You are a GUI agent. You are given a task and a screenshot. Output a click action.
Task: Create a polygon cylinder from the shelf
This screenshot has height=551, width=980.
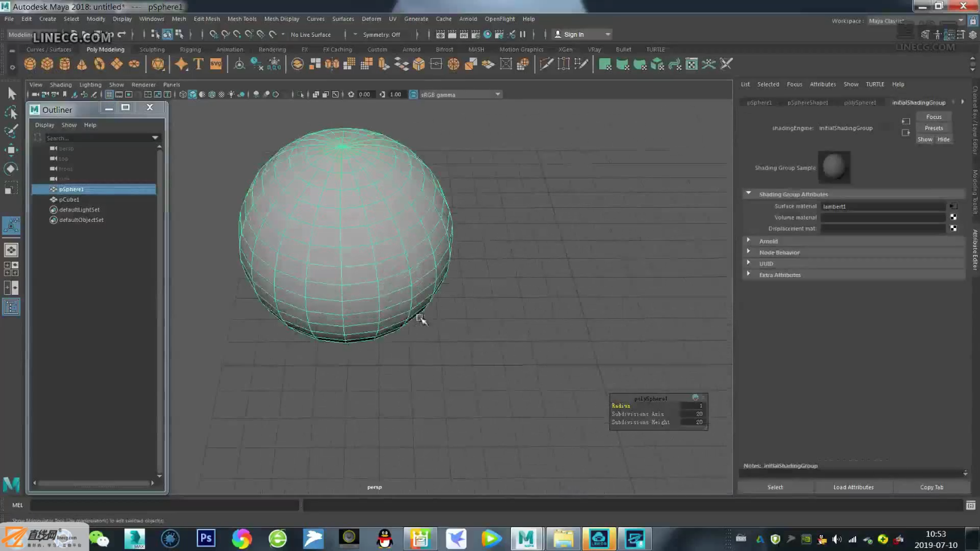64,64
